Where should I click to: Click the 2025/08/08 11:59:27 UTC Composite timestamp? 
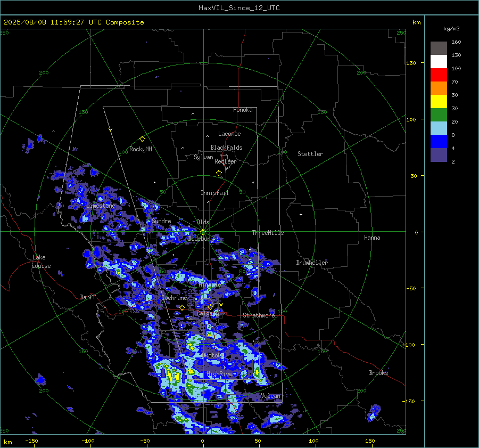(x=73, y=22)
